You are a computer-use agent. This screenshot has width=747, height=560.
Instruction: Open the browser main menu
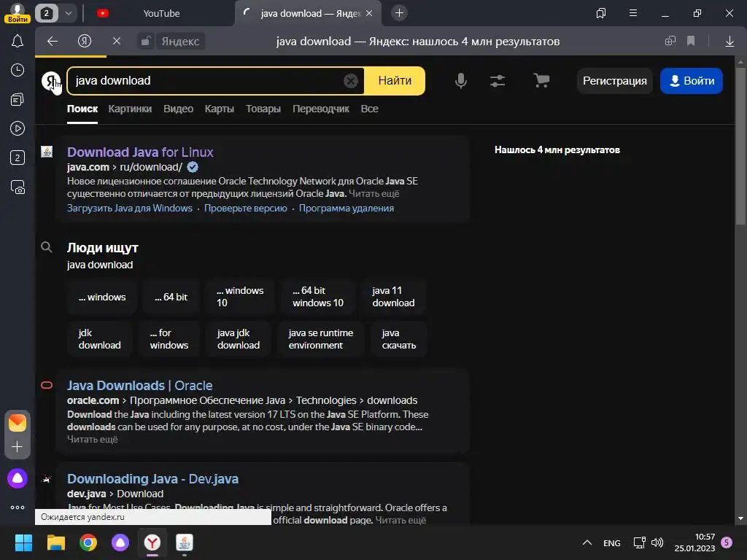[633, 13]
